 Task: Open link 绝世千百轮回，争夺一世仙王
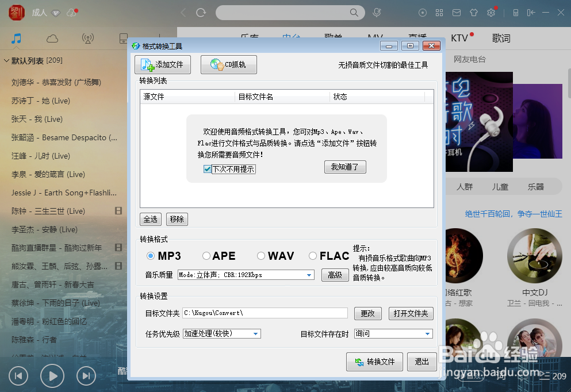(513, 214)
